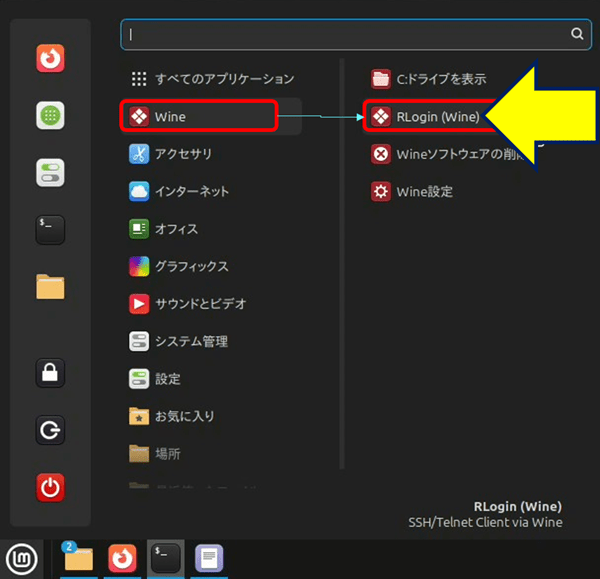Focus the menu search field
This screenshot has width=600, height=579.
point(356,34)
